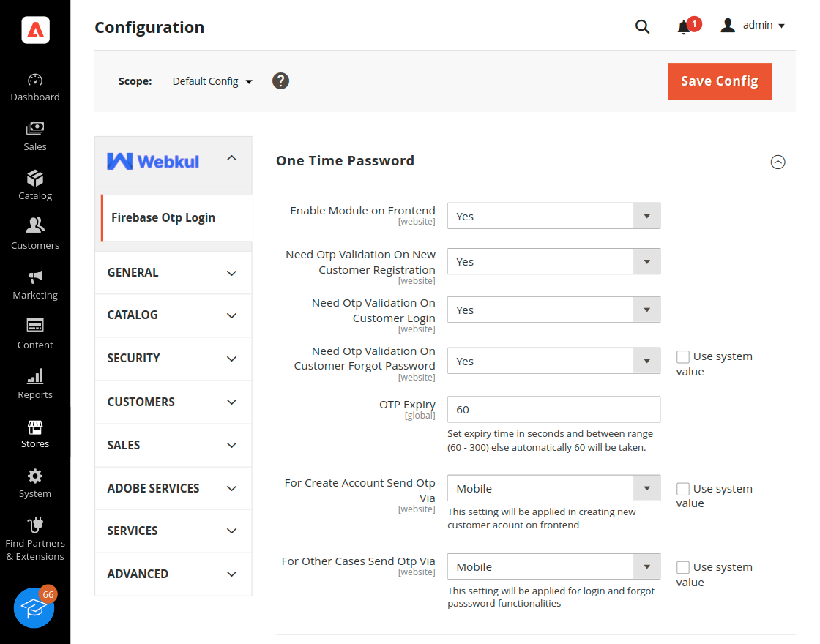Viewport: 820px width, 644px height.
Task: Select the Sales sidebar icon
Action: click(34, 135)
